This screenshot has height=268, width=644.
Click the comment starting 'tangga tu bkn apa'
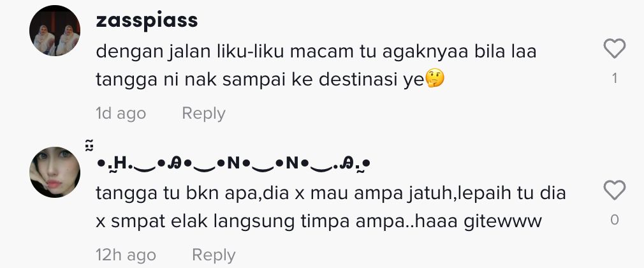tap(331, 207)
